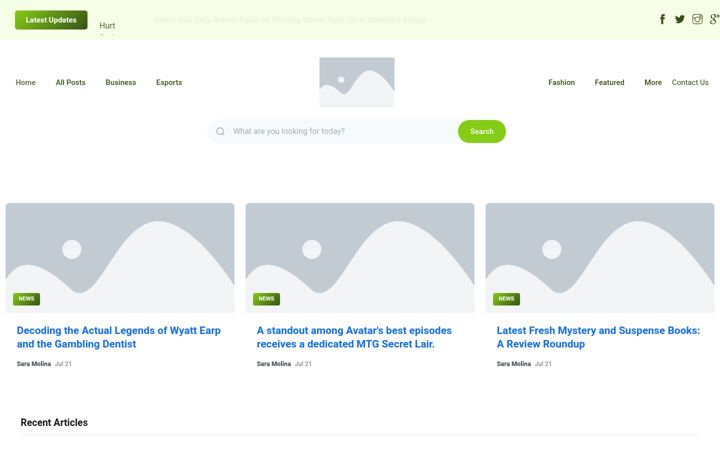Screen dimensions: 720x450
Task: Click author Sara Molina under Mystery Books article
Action: point(514,364)
